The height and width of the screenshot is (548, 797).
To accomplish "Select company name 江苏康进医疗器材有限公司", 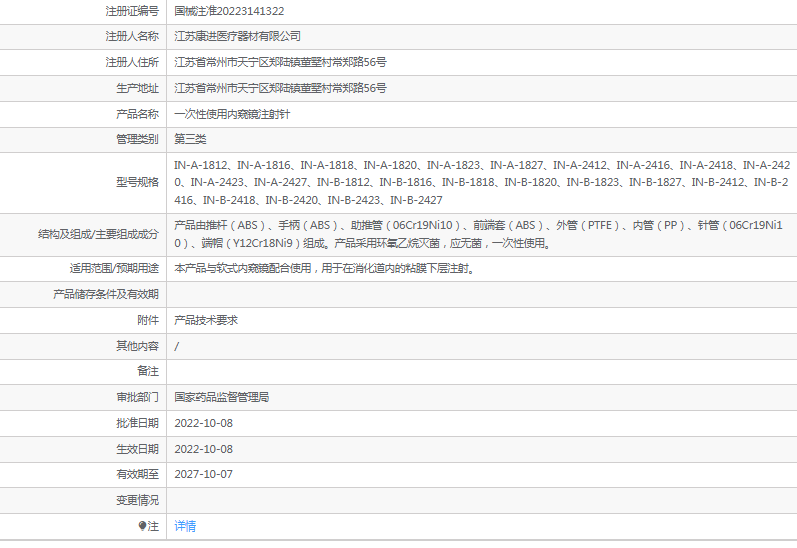I will (x=237, y=36).
